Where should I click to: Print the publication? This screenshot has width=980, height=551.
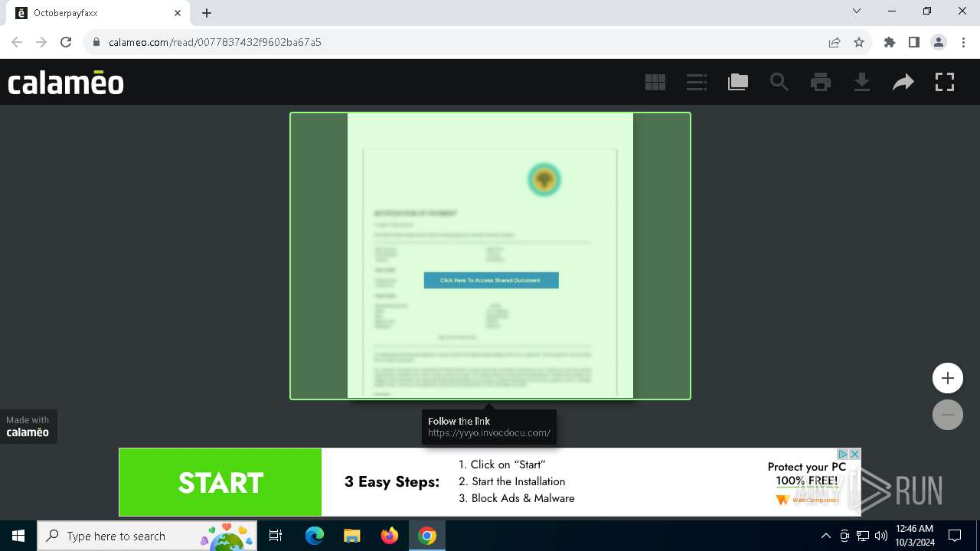(x=821, y=82)
